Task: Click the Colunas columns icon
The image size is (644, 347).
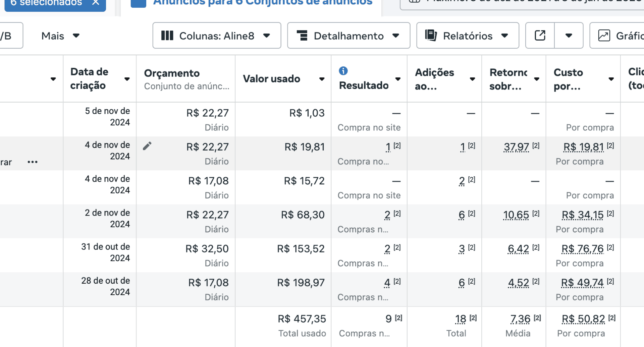Action: pyautogui.click(x=167, y=36)
